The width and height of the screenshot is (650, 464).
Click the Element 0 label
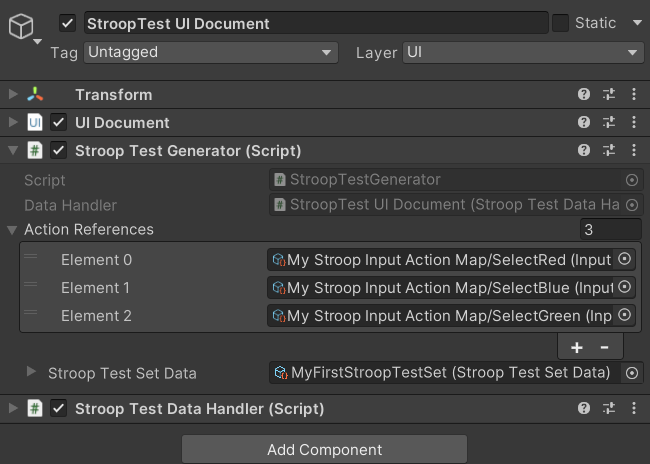[96, 260]
